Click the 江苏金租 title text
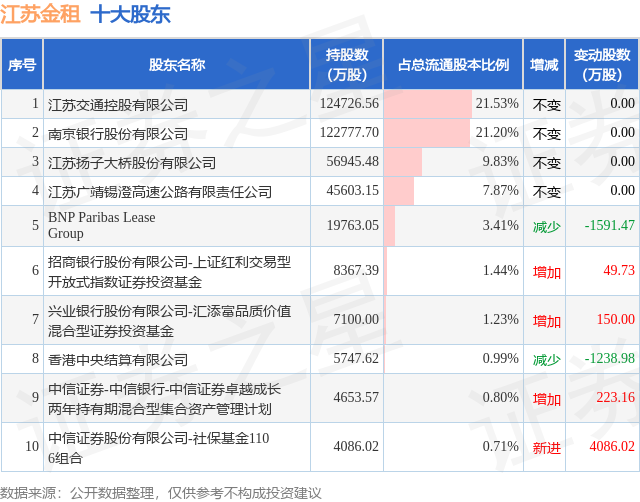Screen dimensions: 640x502 [40, 14]
